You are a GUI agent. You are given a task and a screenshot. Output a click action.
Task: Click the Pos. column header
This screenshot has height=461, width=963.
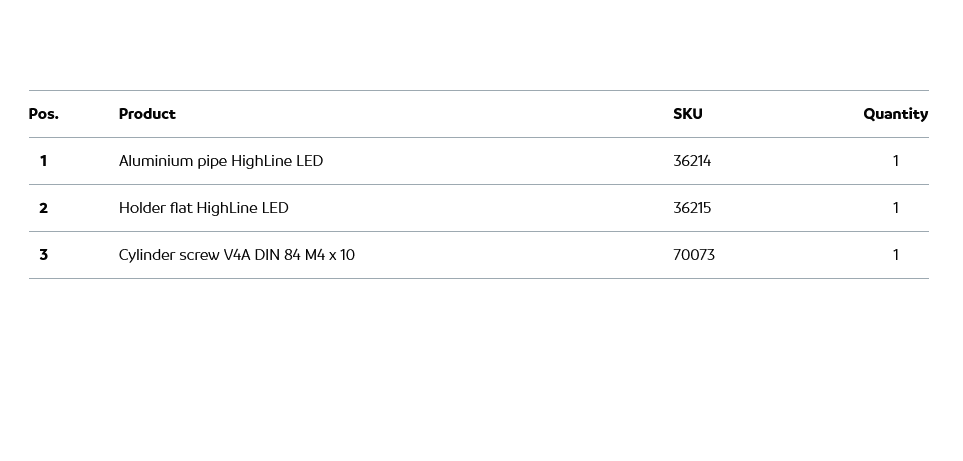(43, 114)
